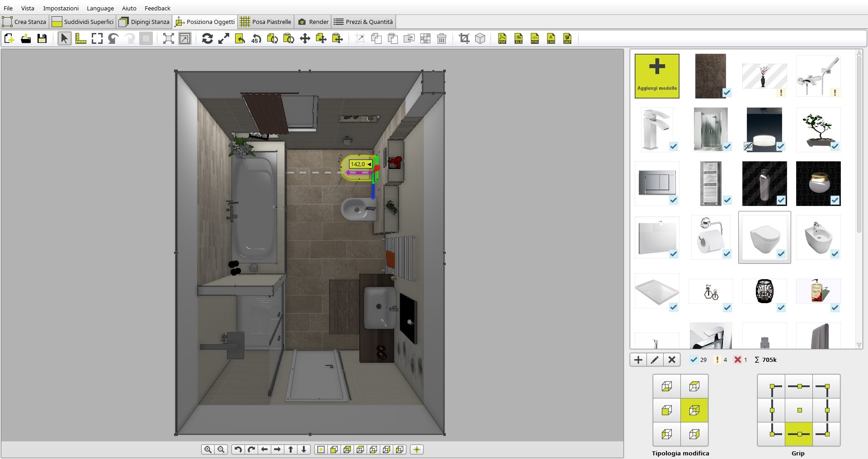The height and width of the screenshot is (459, 868).
Task: Select the wall-hung toilet model thumbnail
Action: [764, 237]
